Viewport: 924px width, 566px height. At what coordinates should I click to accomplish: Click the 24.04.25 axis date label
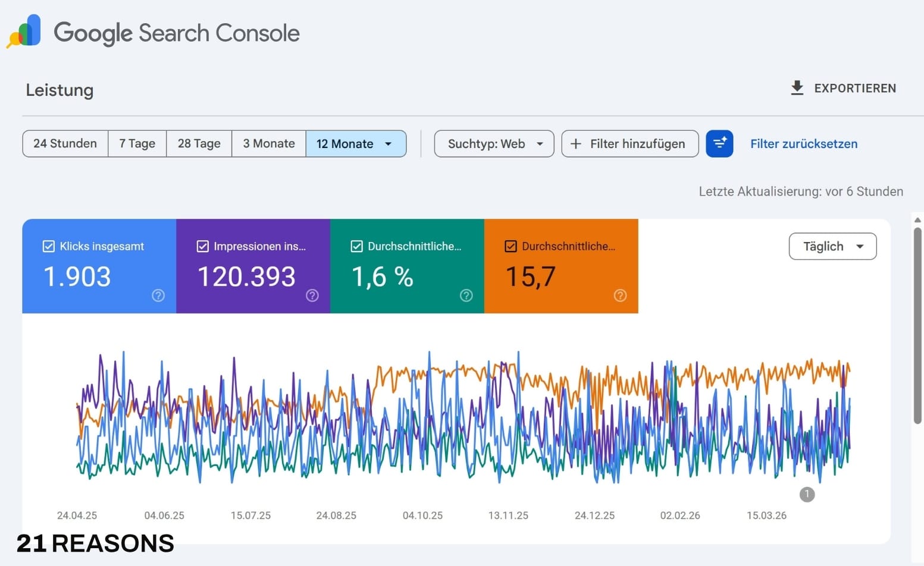point(77,515)
